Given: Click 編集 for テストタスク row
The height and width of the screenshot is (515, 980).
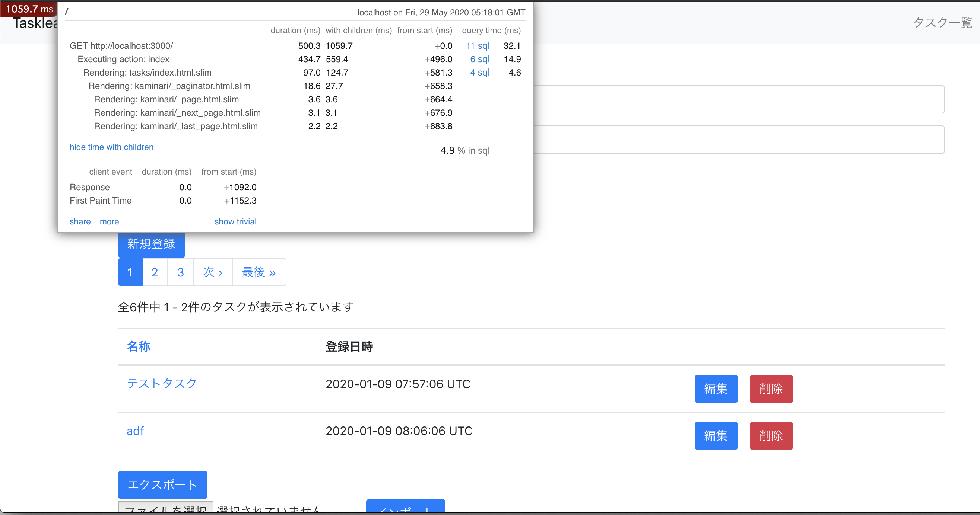Looking at the screenshot, I should (716, 388).
